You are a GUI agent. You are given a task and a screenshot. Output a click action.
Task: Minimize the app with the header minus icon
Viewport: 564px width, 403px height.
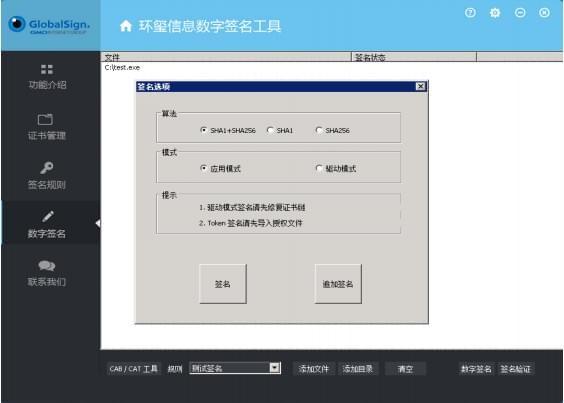(x=520, y=13)
